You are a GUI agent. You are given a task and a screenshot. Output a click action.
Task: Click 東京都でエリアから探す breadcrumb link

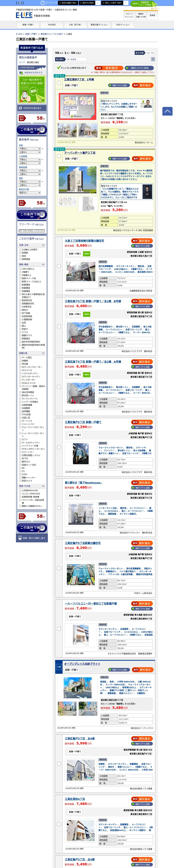pyautogui.click(x=52, y=34)
